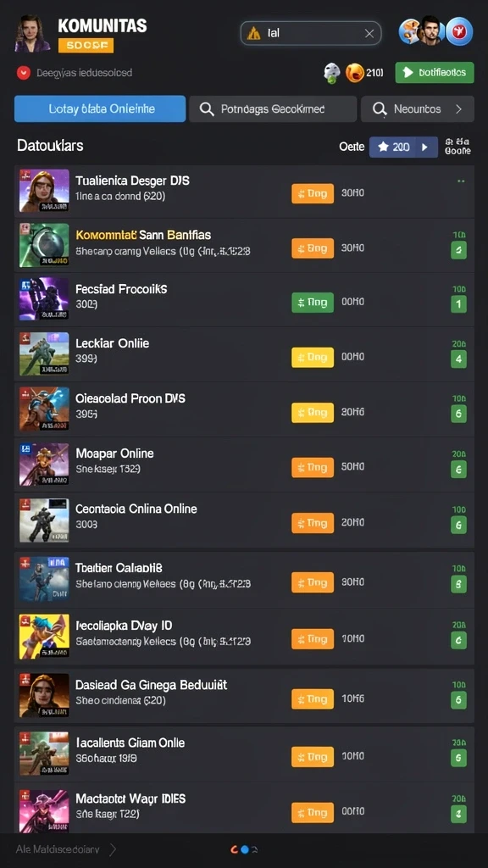Click the yellow button in Leckiar Onliie row
The height and width of the screenshot is (868, 488).
coord(313,358)
